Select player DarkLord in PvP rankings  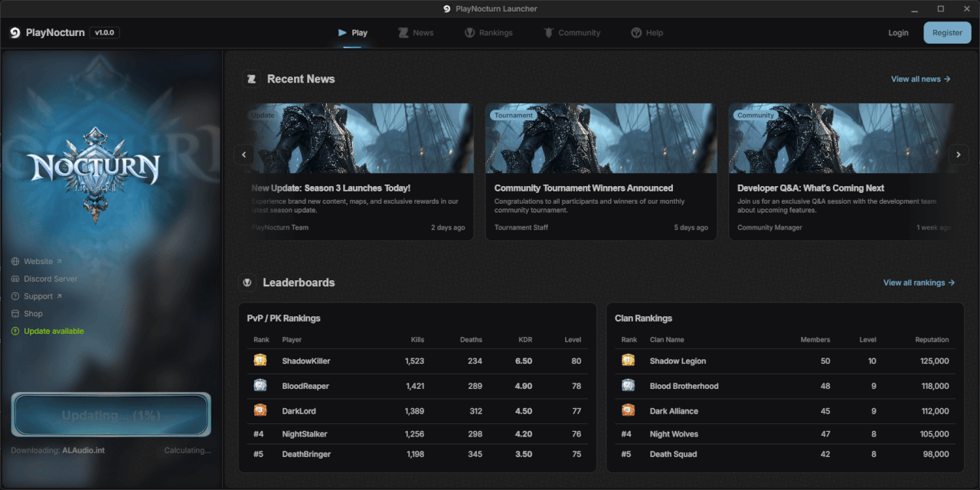tap(299, 411)
